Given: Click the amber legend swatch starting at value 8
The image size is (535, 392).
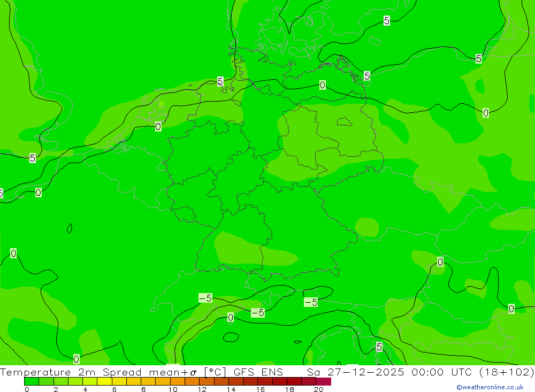Looking at the screenshot, I should tap(148, 381).
